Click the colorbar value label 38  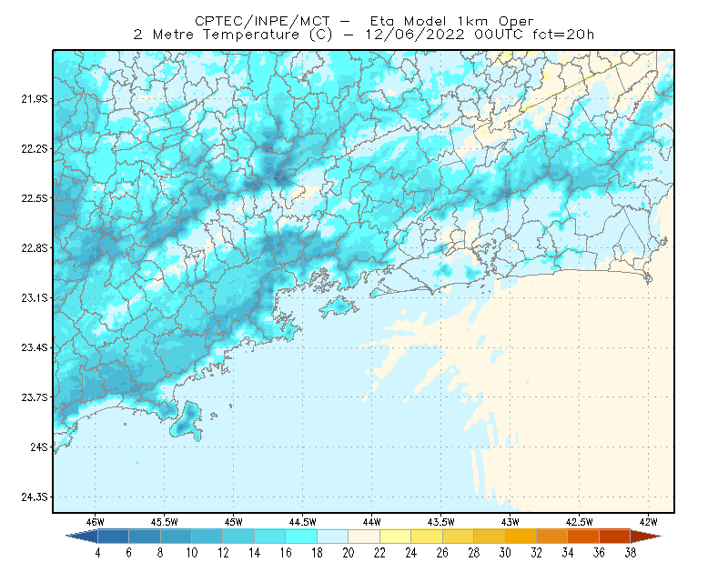[x=630, y=553]
